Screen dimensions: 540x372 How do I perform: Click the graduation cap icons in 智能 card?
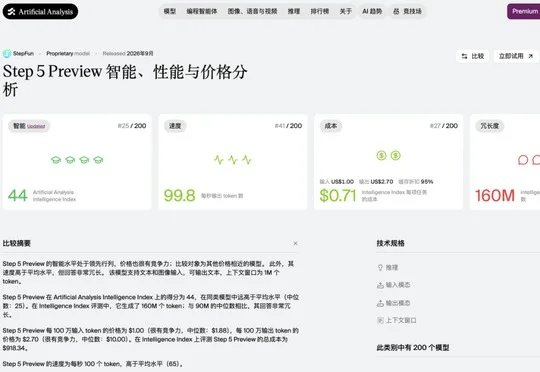(77, 160)
